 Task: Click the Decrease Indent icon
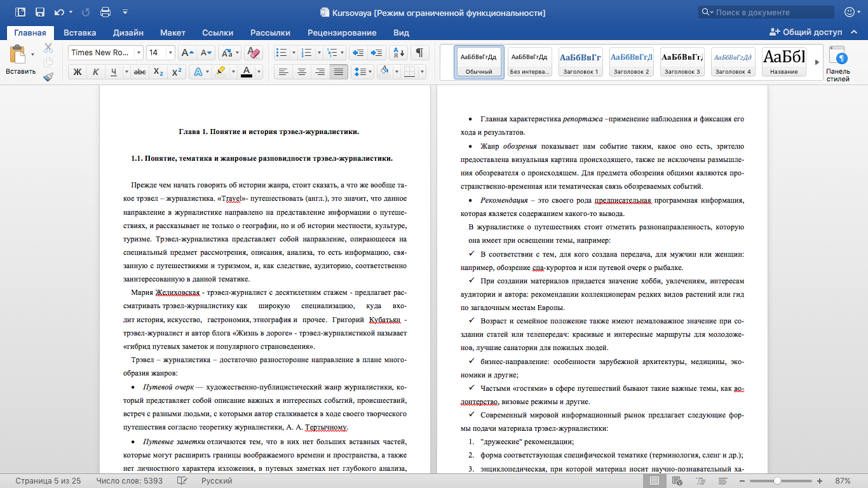click(x=358, y=53)
